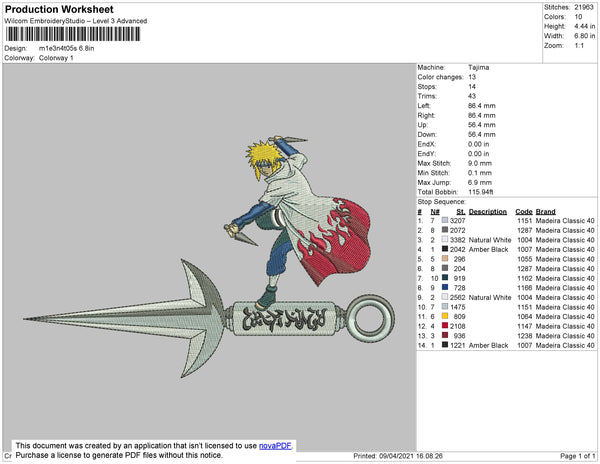600x464 pixels.
Task: Pick the stop 12 red swatch, code 1147
Action: coord(445,326)
